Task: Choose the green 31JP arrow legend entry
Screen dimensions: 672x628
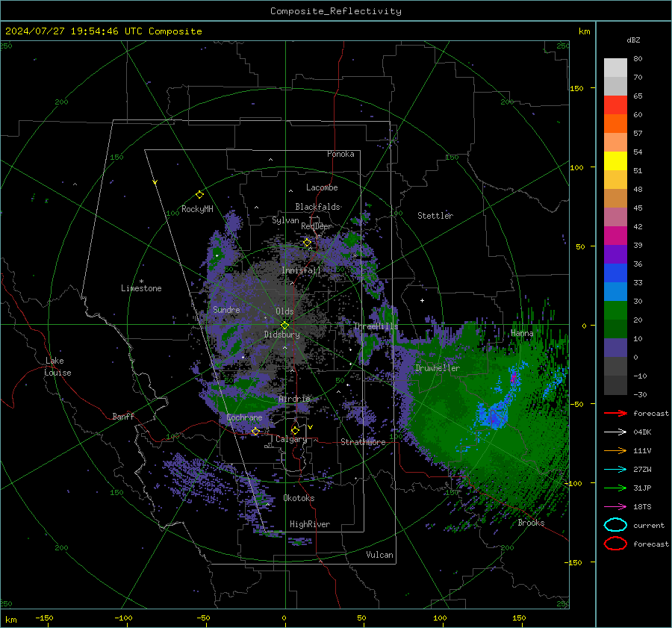Action: click(x=615, y=488)
